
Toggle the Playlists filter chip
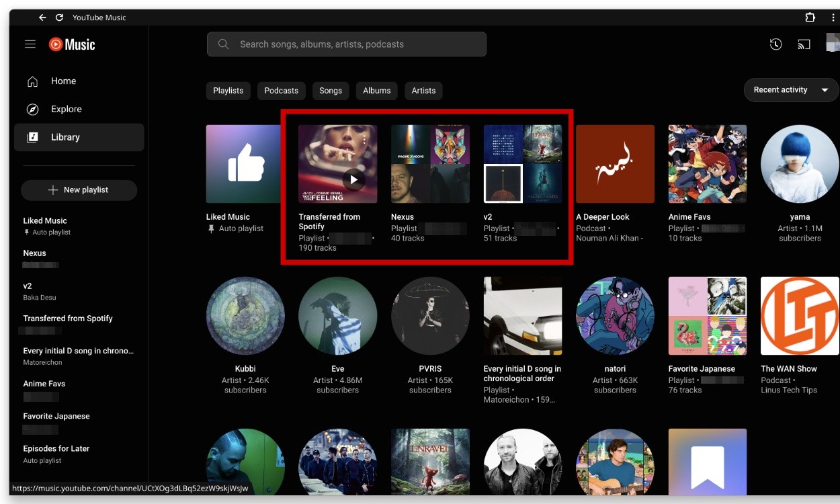228,90
